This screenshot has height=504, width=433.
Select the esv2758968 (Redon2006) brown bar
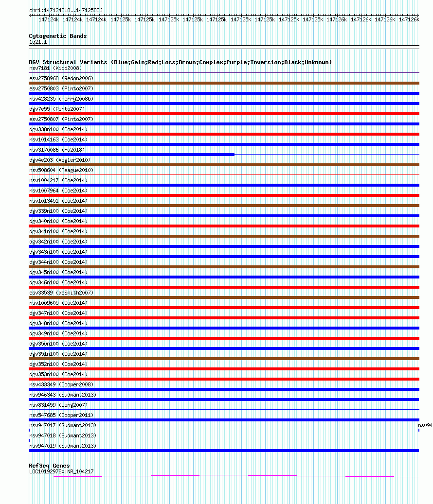[224, 83]
